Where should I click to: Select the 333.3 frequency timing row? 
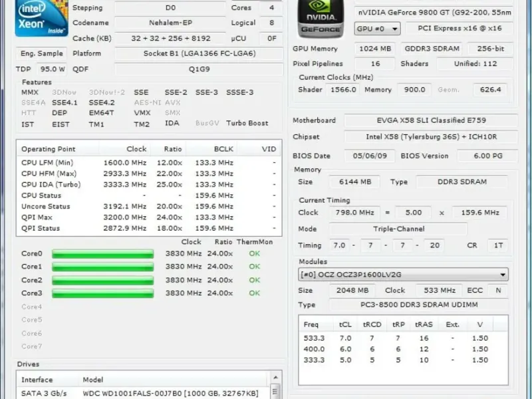[x=403, y=360]
